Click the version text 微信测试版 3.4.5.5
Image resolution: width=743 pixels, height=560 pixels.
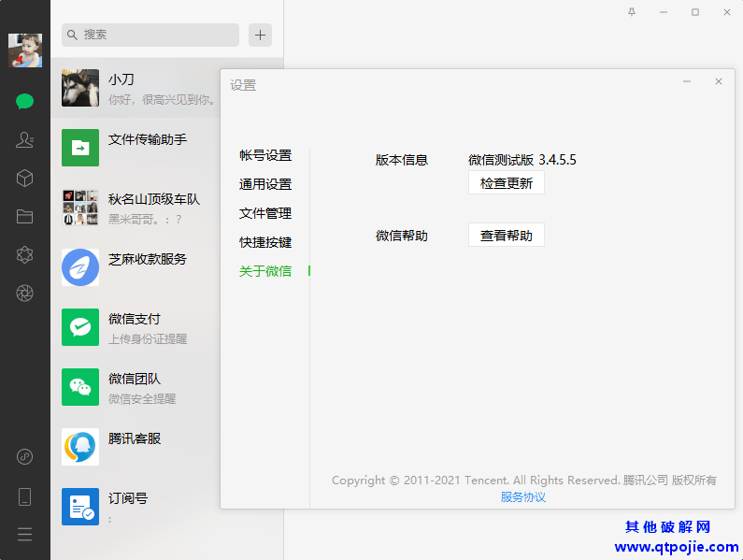coord(522,160)
